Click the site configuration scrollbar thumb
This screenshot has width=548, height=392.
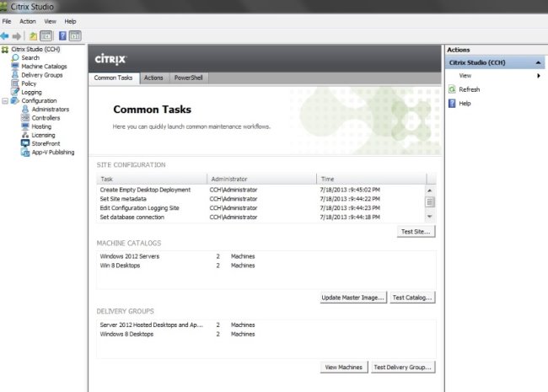click(429, 202)
